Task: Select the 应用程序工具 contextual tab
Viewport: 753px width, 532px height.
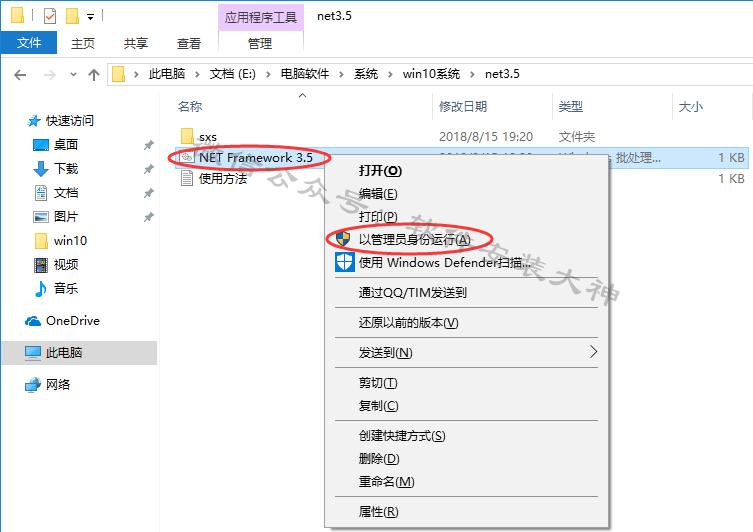Action: tap(261, 18)
